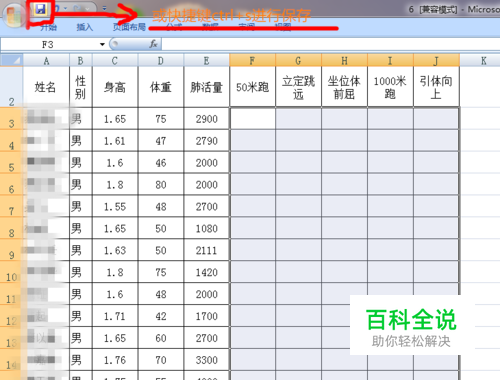Click the Name Box showing F3
The image size is (500, 380).
[x=49, y=44]
